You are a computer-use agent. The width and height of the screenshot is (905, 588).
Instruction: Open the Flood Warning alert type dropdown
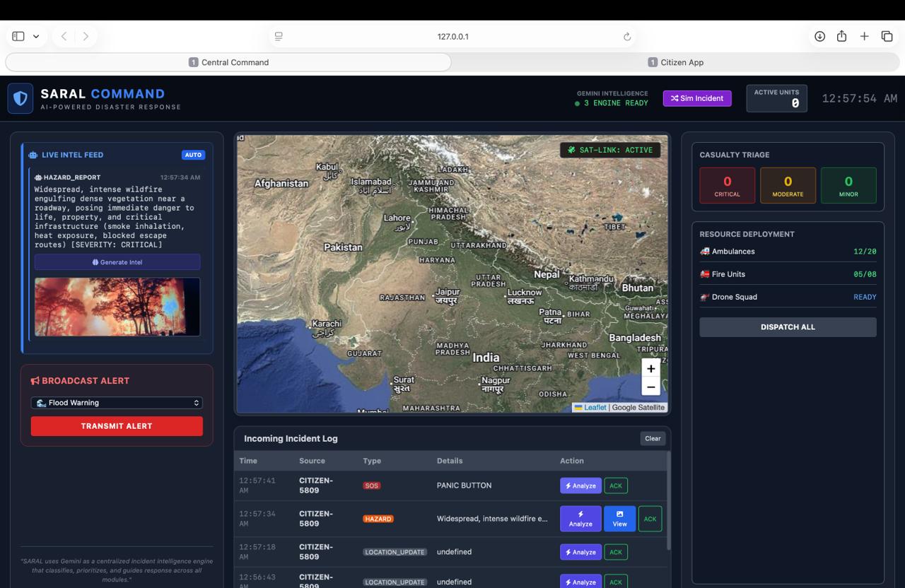pos(117,403)
